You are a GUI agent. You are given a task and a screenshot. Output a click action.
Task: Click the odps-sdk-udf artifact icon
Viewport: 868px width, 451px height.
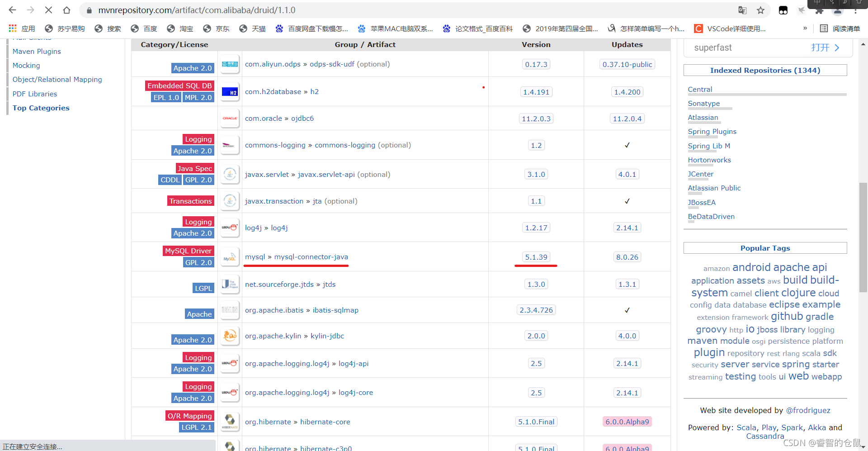(230, 64)
